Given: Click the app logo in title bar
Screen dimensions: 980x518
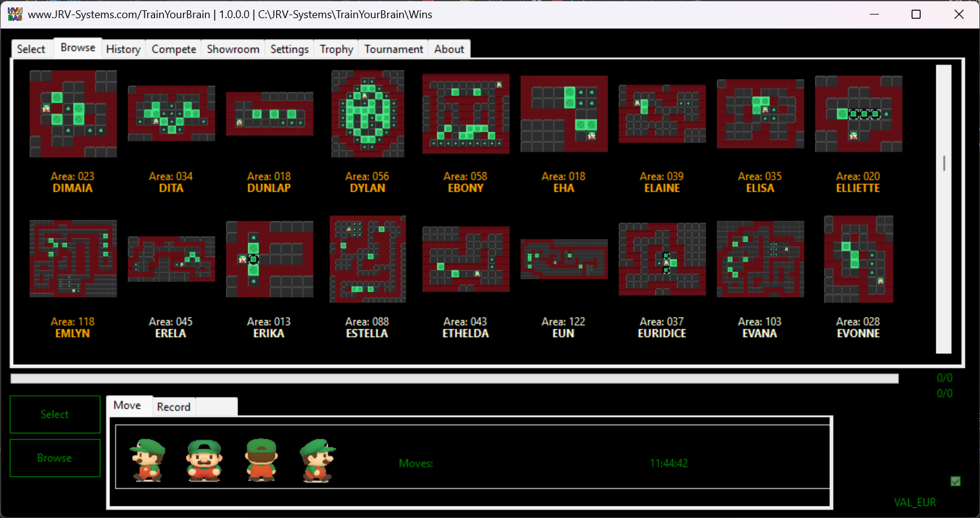Looking at the screenshot, I should (15, 15).
